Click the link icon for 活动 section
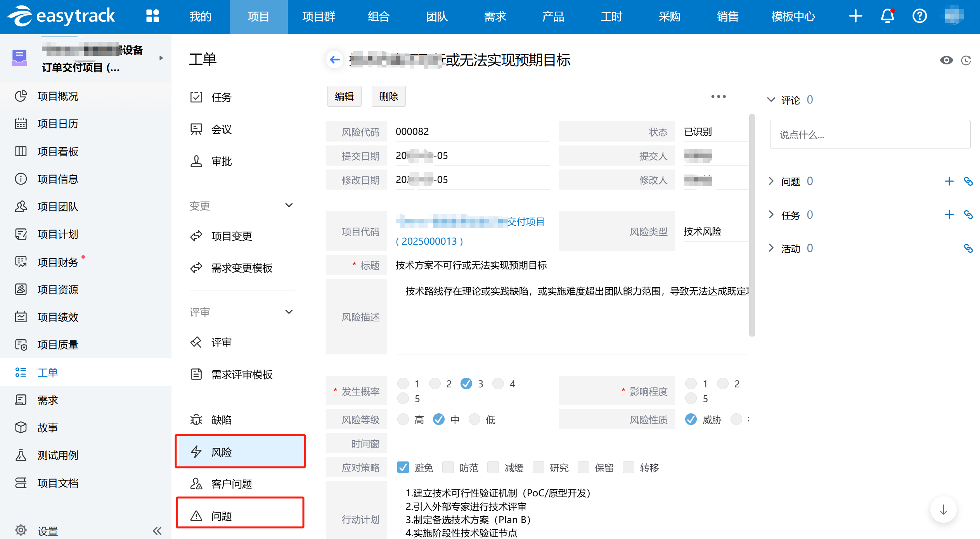Screen dimensions: 980x539 (968, 248)
